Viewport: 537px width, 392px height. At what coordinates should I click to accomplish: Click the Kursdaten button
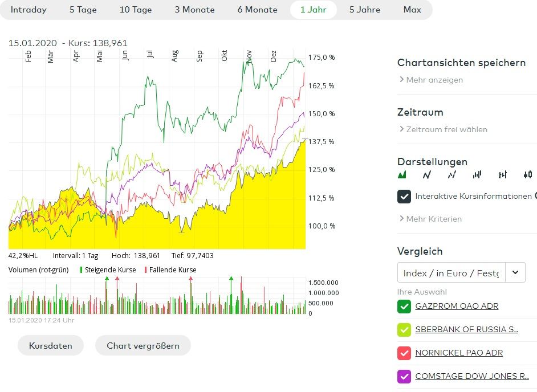(50, 345)
